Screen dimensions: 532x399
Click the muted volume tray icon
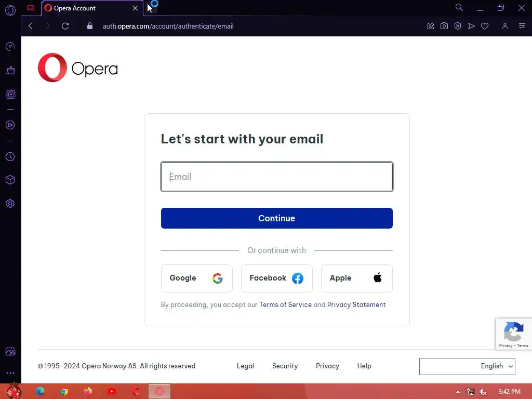coord(483,392)
